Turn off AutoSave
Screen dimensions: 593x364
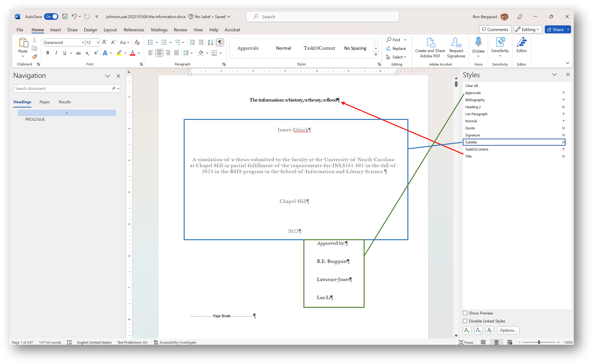click(x=51, y=16)
